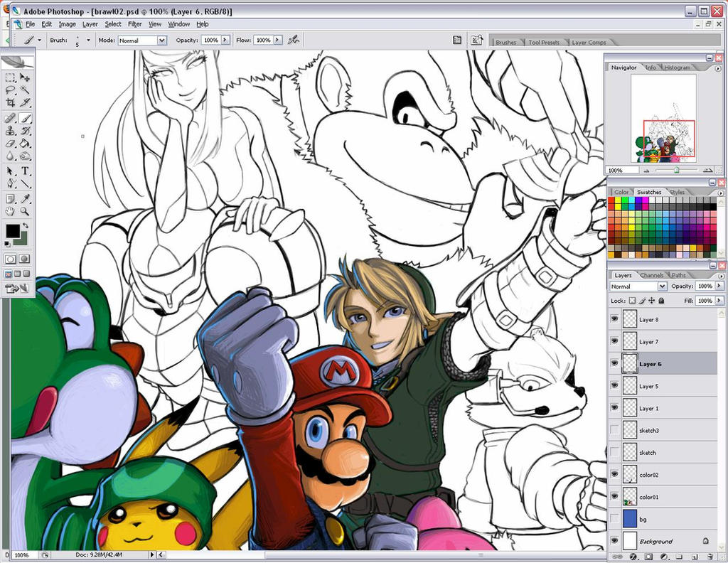Open the tool preset picker arrow
Viewport: 728px width, 563px height.
[x=40, y=41]
